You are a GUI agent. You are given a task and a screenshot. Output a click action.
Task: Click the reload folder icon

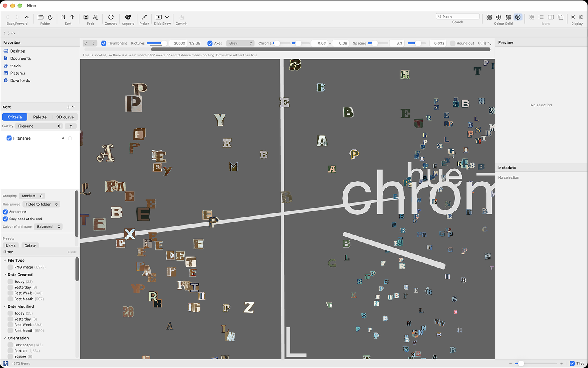[50, 17]
